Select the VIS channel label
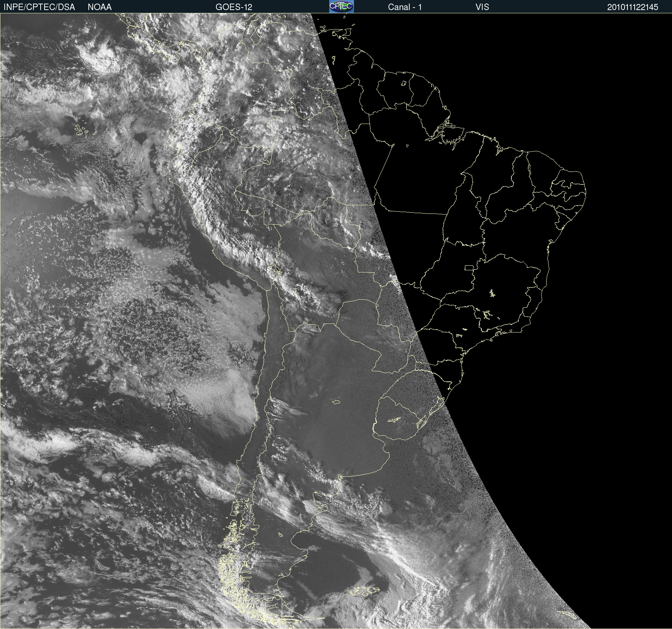 tap(482, 7)
